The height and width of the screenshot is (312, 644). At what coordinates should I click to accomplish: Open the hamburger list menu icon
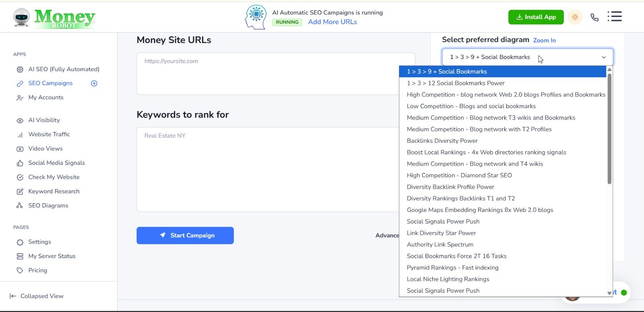615,16
